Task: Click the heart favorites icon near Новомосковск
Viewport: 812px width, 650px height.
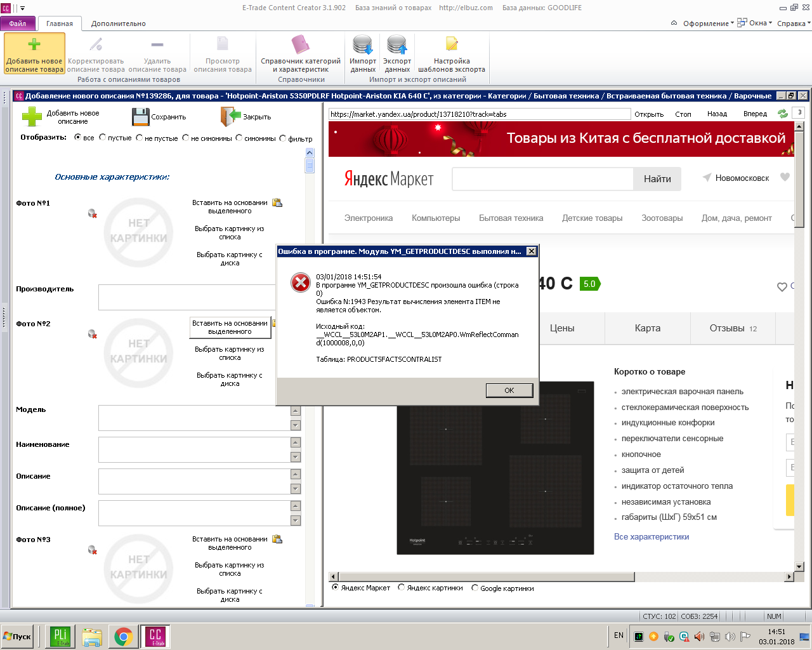Action: (785, 178)
